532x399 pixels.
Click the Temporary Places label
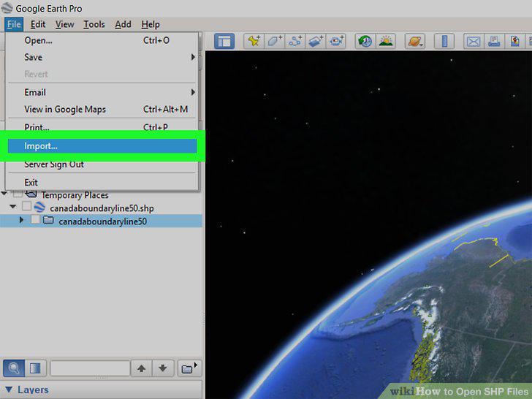coord(75,195)
